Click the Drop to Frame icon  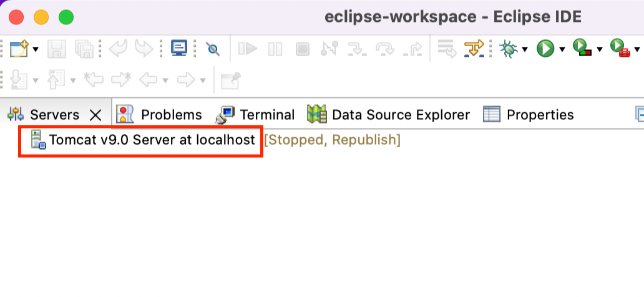(x=447, y=49)
